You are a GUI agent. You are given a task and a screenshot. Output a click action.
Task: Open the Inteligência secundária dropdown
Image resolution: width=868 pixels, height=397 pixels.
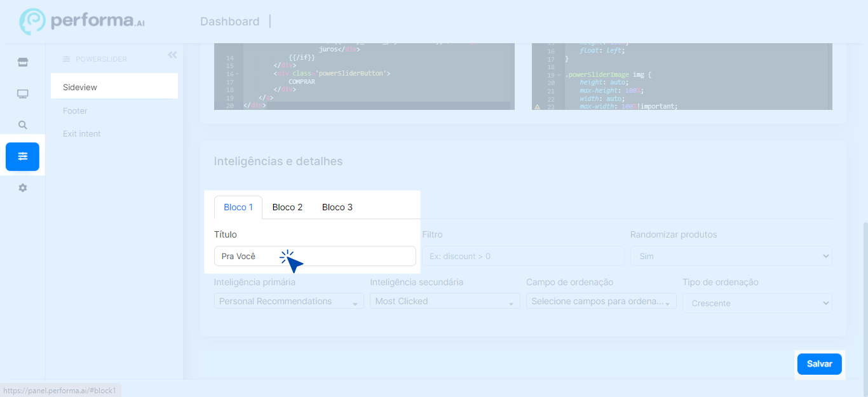point(445,301)
